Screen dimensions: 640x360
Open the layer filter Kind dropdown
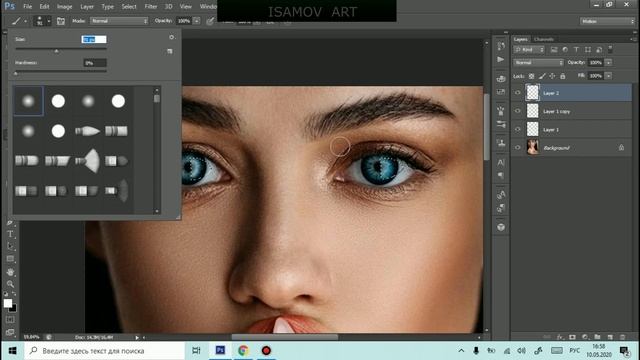(529, 50)
